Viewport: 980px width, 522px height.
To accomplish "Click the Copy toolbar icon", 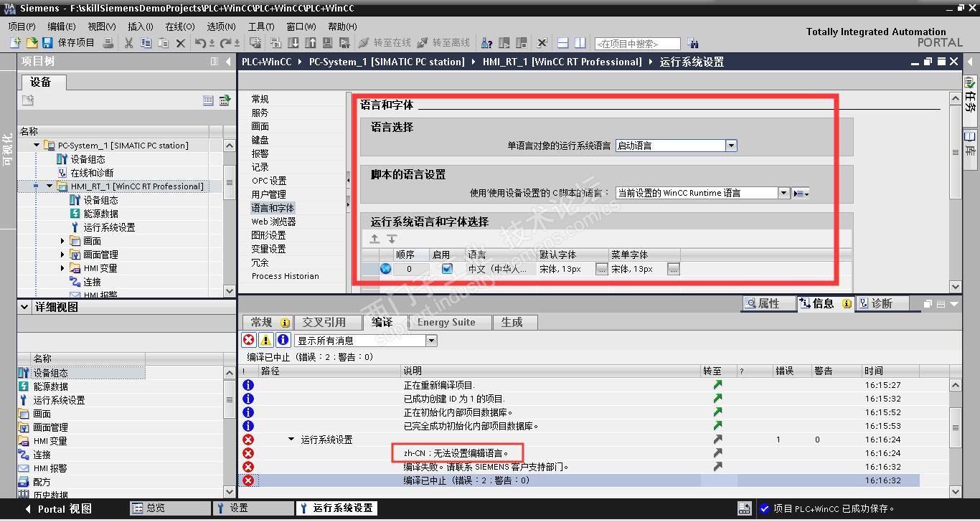I will pyautogui.click(x=146, y=43).
